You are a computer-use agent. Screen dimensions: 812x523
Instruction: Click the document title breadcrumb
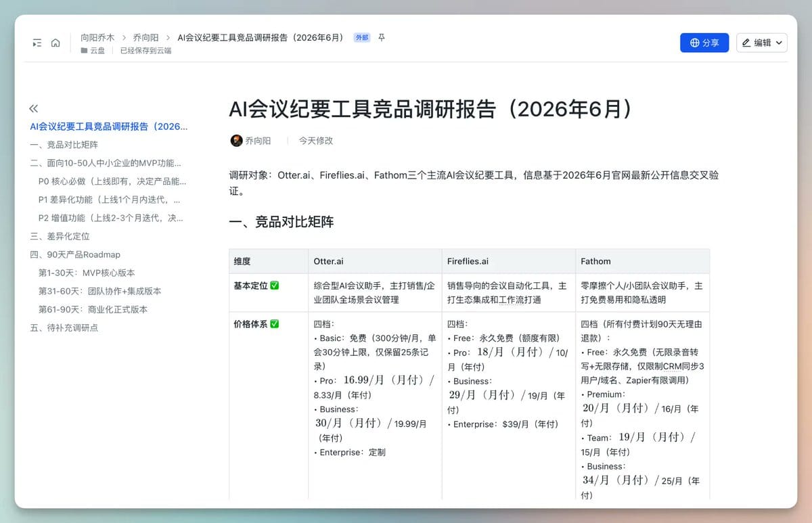(x=261, y=38)
